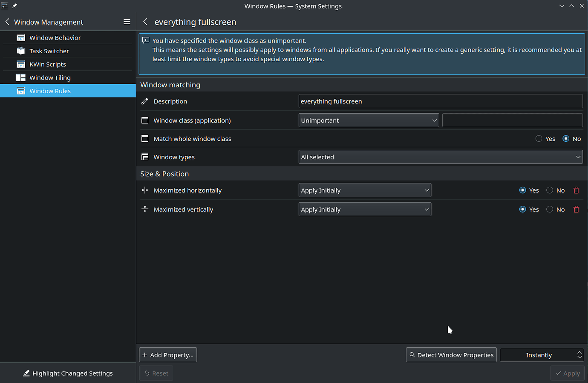Click the 'Maximized horizontally' label

(187, 190)
